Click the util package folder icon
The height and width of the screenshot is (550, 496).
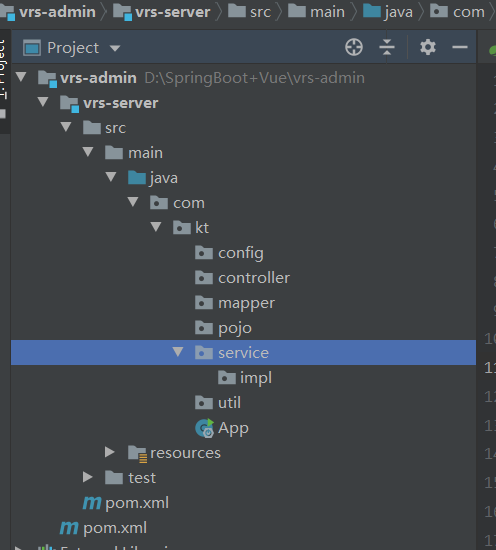[204, 402]
